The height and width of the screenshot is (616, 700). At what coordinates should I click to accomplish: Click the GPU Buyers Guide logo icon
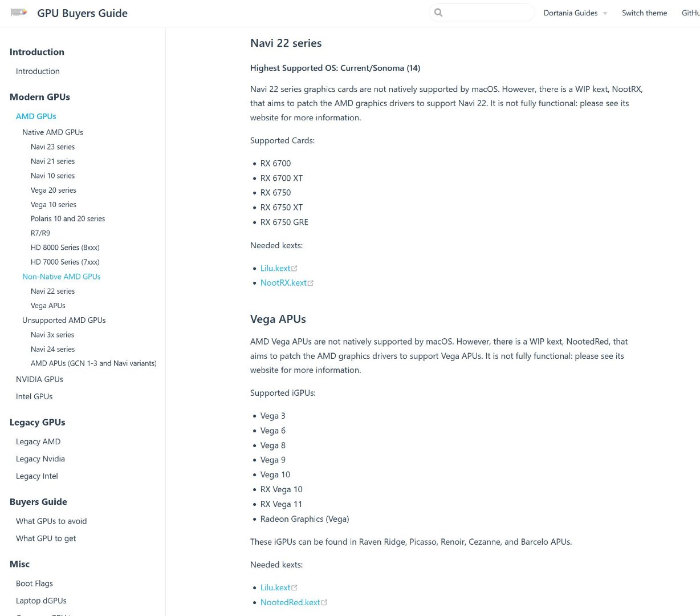(19, 12)
